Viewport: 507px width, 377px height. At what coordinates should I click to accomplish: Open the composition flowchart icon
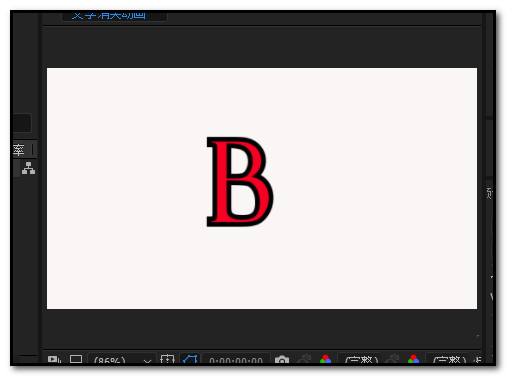click(x=28, y=168)
